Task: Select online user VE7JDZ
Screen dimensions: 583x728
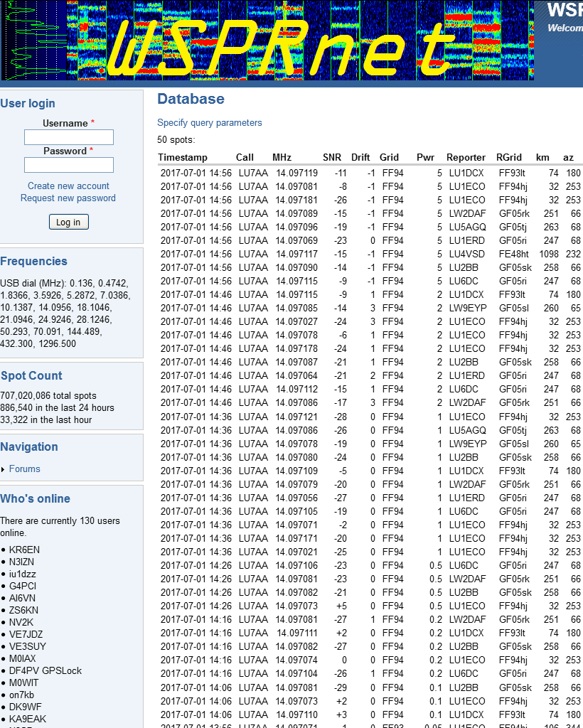Action: click(26, 634)
